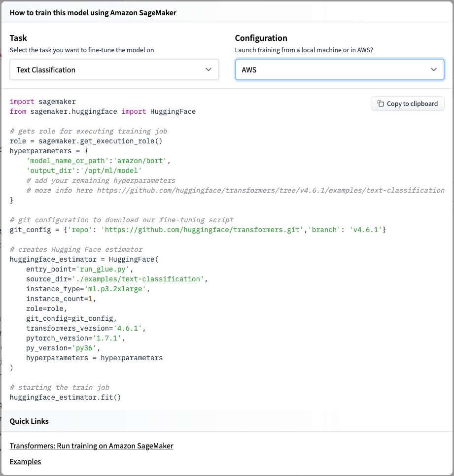
Task: Click the 'role = sagemaker.get_execution_role()' line
Action: point(86,141)
